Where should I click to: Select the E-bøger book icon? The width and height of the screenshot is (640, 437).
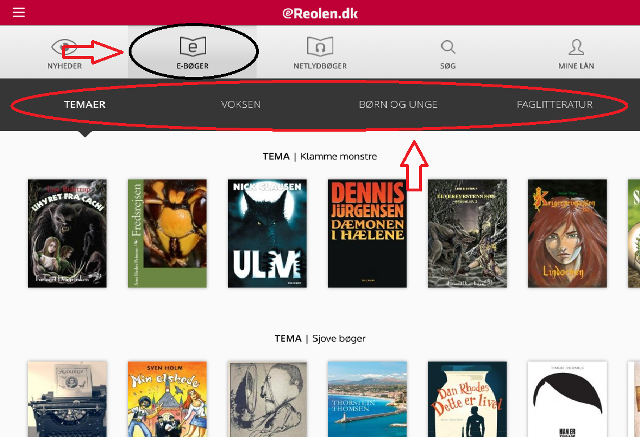click(x=193, y=46)
